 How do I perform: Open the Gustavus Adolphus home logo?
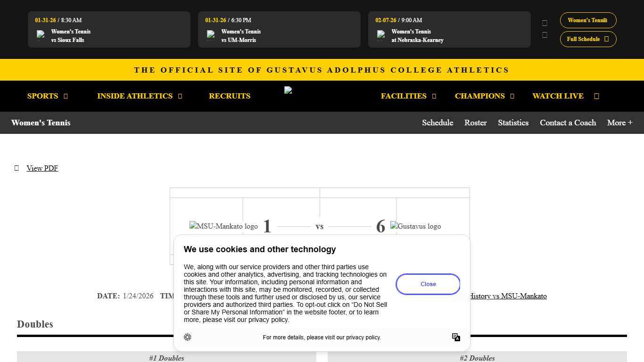click(x=288, y=90)
